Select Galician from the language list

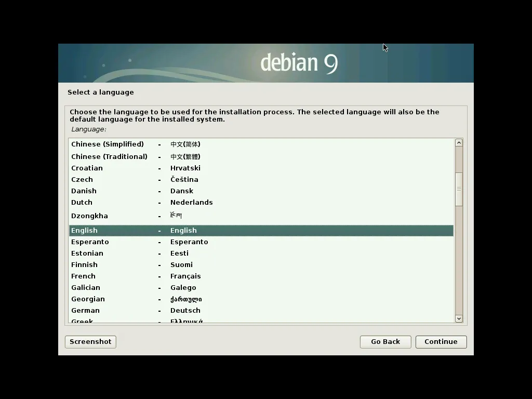[x=261, y=288]
